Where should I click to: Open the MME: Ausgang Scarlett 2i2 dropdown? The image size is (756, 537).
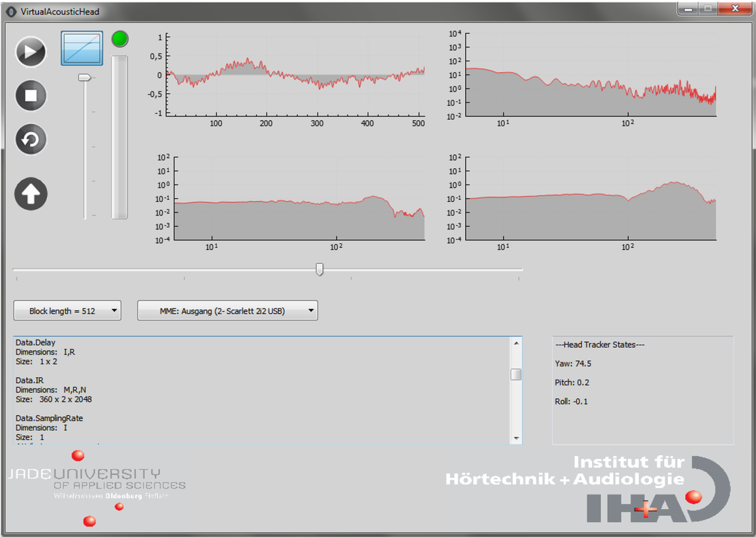coord(228,311)
